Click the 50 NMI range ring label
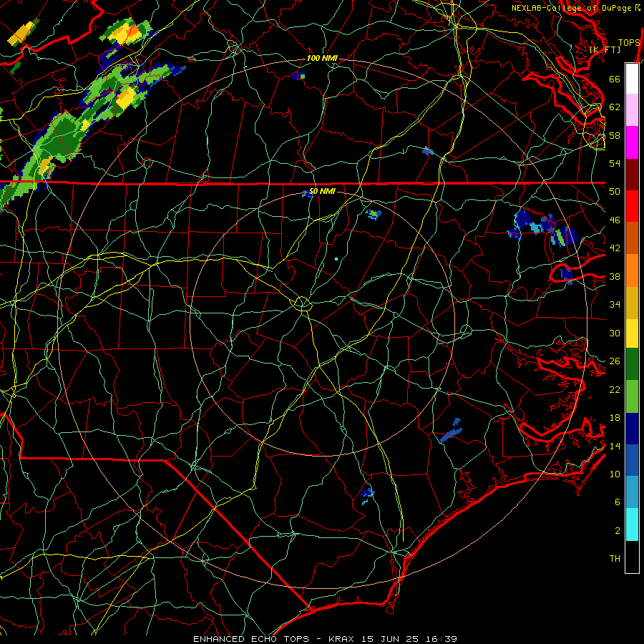 (x=322, y=191)
